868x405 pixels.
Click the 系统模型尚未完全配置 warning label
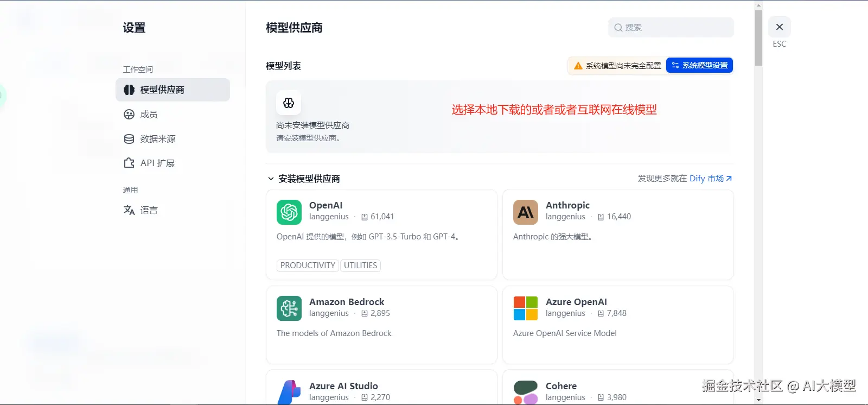tap(623, 66)
